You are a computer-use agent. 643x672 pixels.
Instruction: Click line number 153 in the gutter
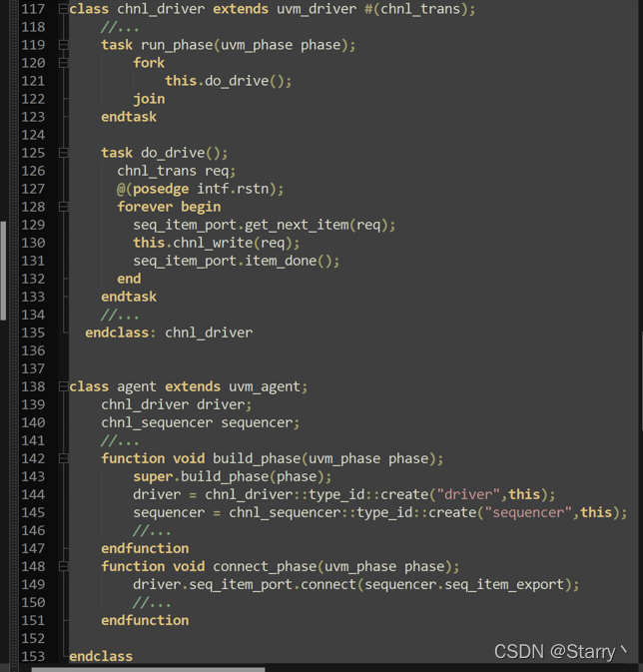coord(33,657)
